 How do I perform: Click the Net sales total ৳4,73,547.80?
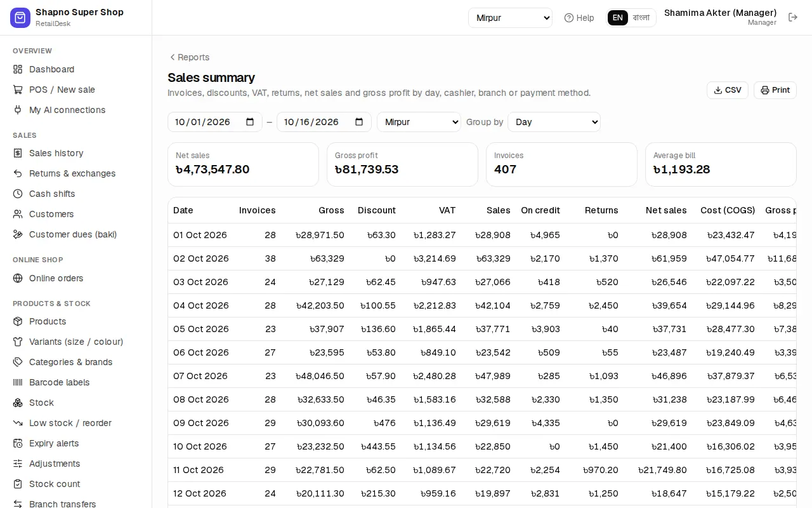213,170
